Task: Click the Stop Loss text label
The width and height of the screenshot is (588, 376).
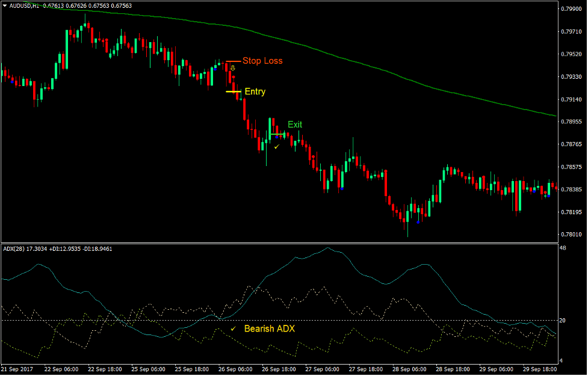Action: tap(262, 61)
